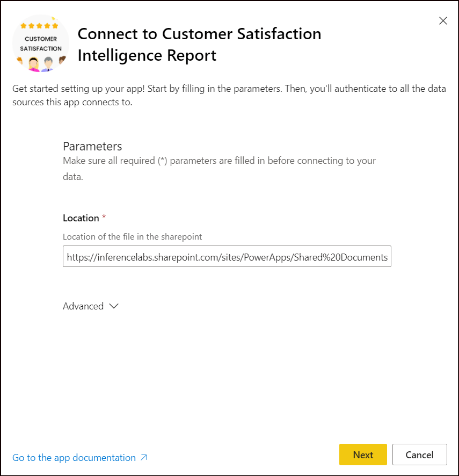459x476 pixels.
Task: Click 'CUSTOMER SATISFACTION' text inside the logo
Action: click(x=41, y=44)
